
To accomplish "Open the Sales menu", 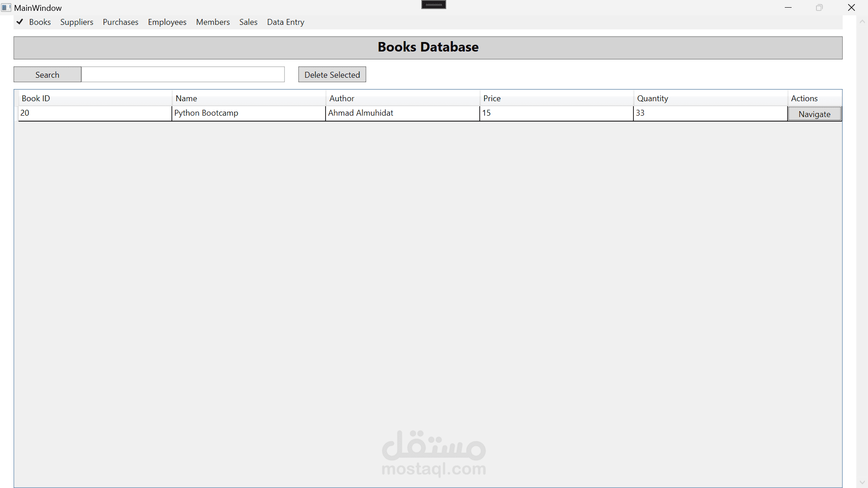I will (248, 22).
